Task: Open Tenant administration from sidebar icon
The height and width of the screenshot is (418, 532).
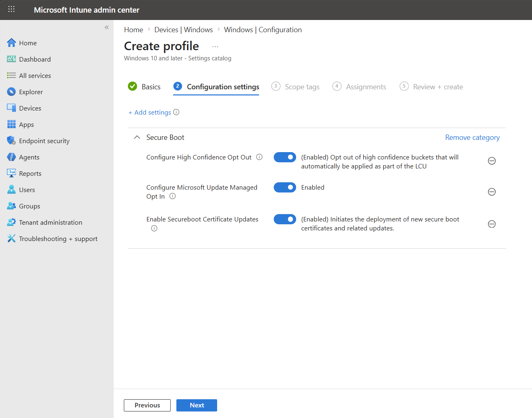Action: click(11, 222)
